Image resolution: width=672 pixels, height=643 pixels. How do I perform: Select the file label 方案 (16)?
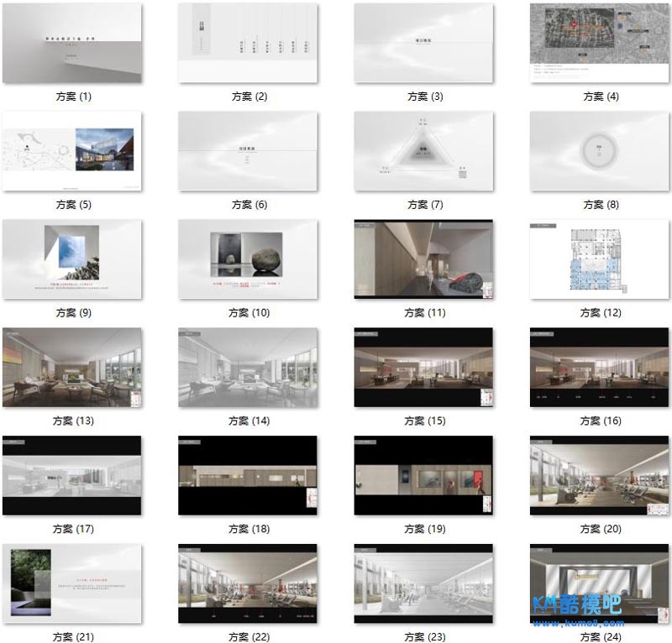601,421
